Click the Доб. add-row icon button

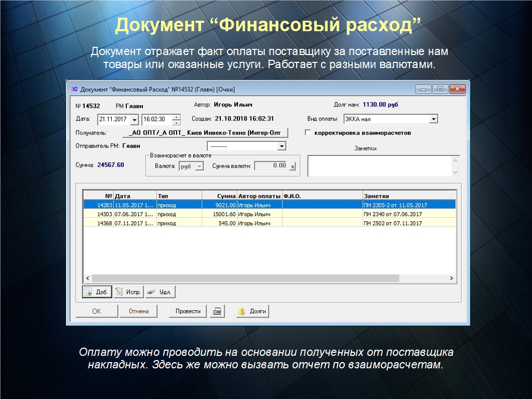[x=97, y=292]
